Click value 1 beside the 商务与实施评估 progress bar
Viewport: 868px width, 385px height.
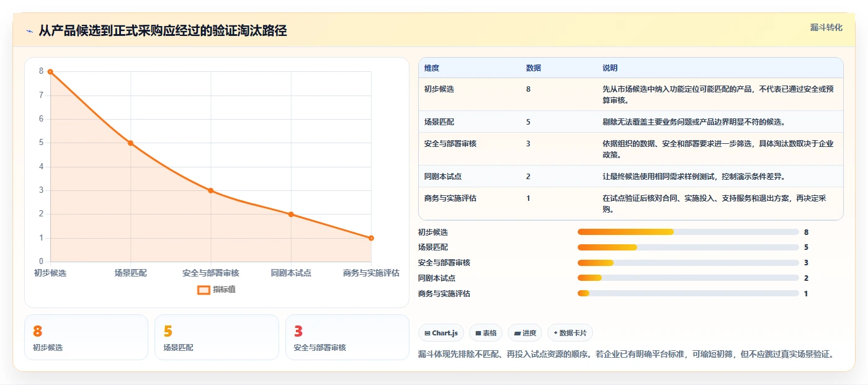coord(806,294)
